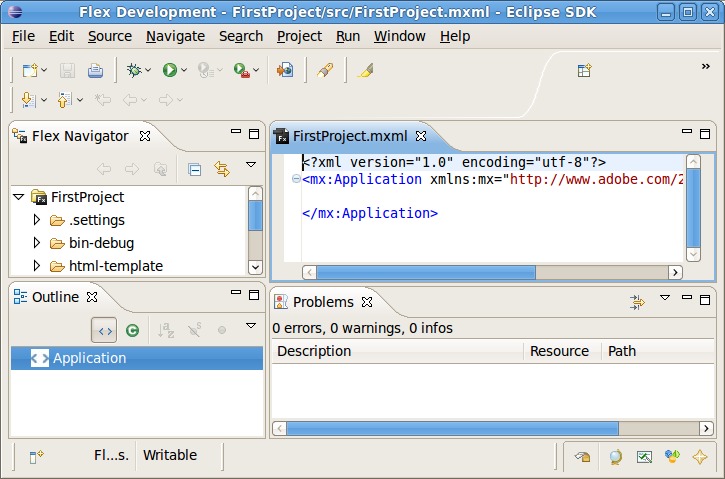Image resolution: width=725 pixels, height=479 pixels.
Task: Select the FirstProject.mxml editor tab
Action: pyautogui.click(x=345, y=136)
